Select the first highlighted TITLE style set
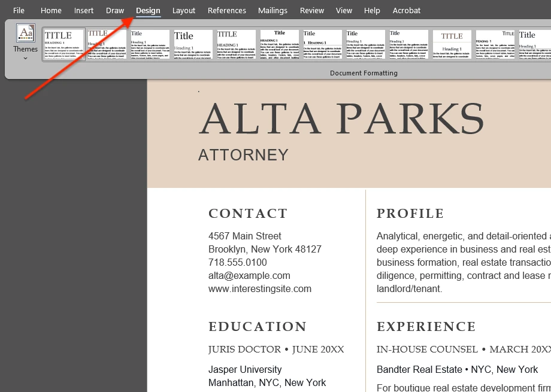The image size is (551, 392). tap(64, 44)
